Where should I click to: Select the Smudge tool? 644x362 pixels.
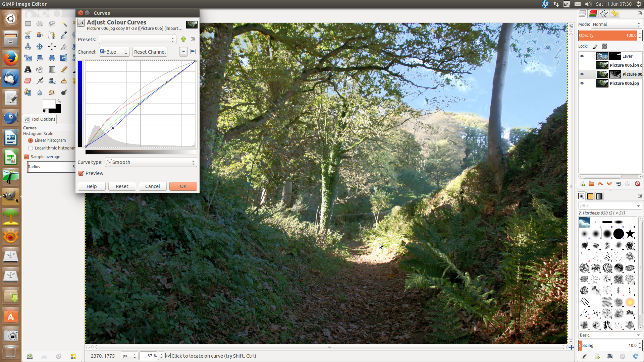point(52,92)
